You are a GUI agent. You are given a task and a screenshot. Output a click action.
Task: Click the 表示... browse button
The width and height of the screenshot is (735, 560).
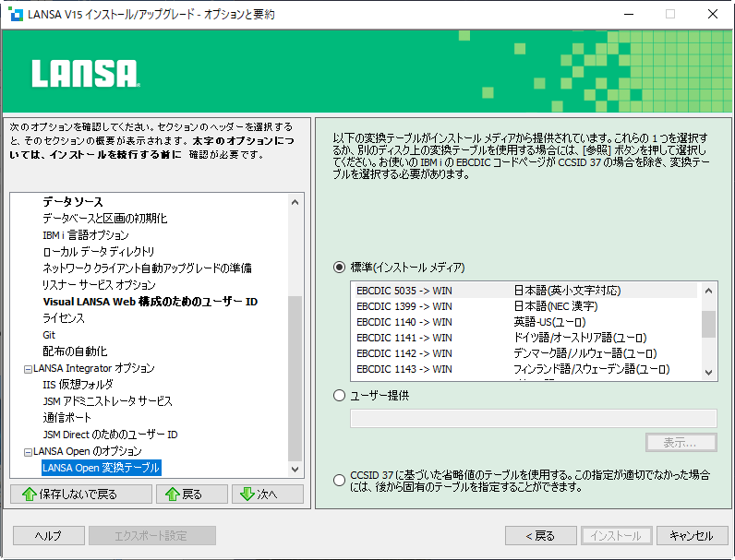click(x=681, y=443)
